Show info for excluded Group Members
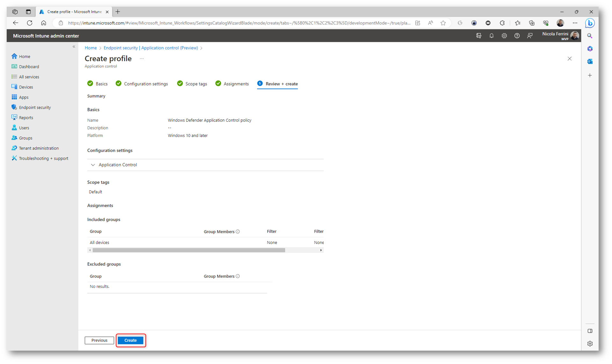This screenshot has width=612, height=364. (x=238, y=276)
